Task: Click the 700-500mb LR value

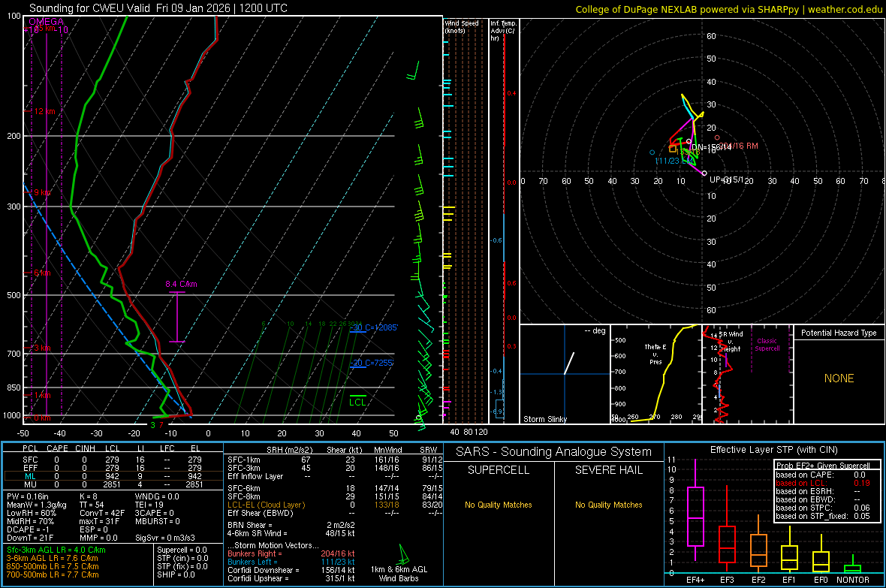Action: 53,574
